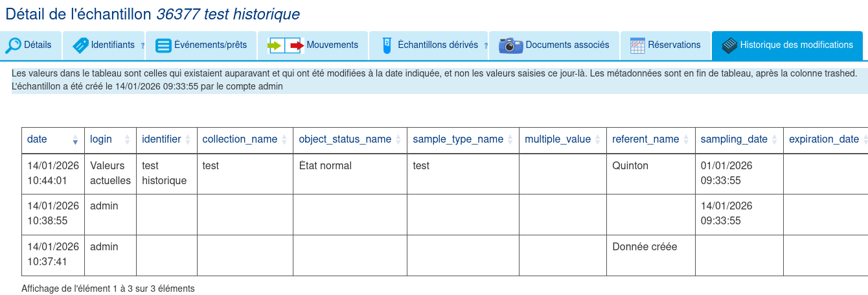Click the test tube icon for Échantillons dérivés
Viewport: 868px width, 295px height.
[387, 45]
